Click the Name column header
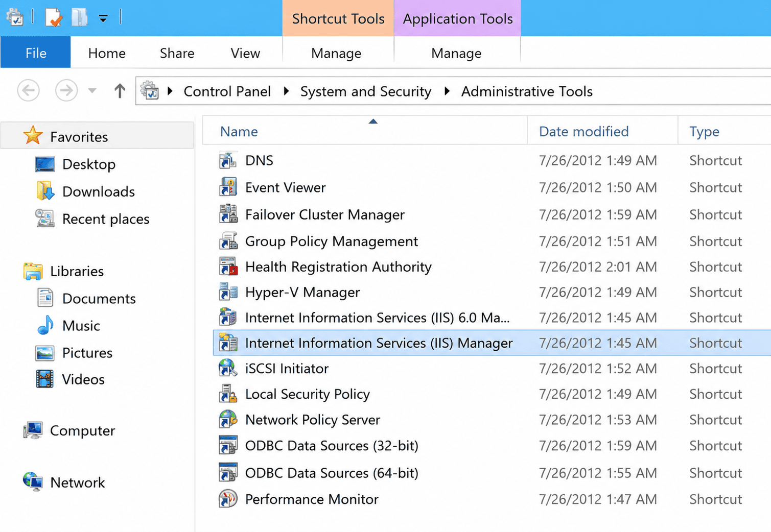This screenshot has width=771, height=532. 239,131
